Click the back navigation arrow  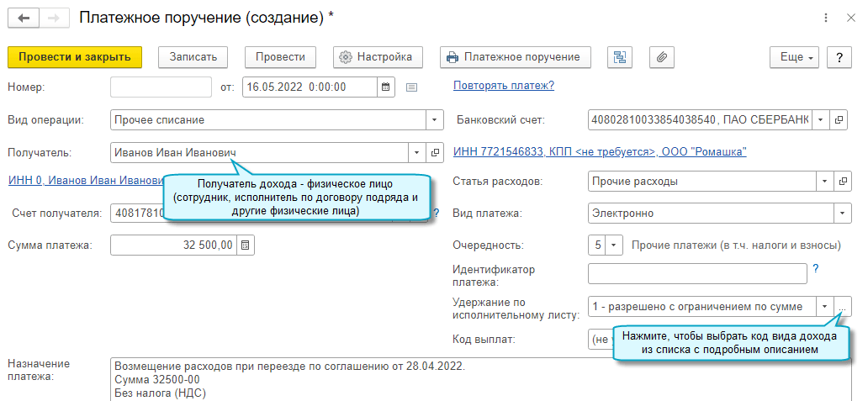(x=23, y=17)
